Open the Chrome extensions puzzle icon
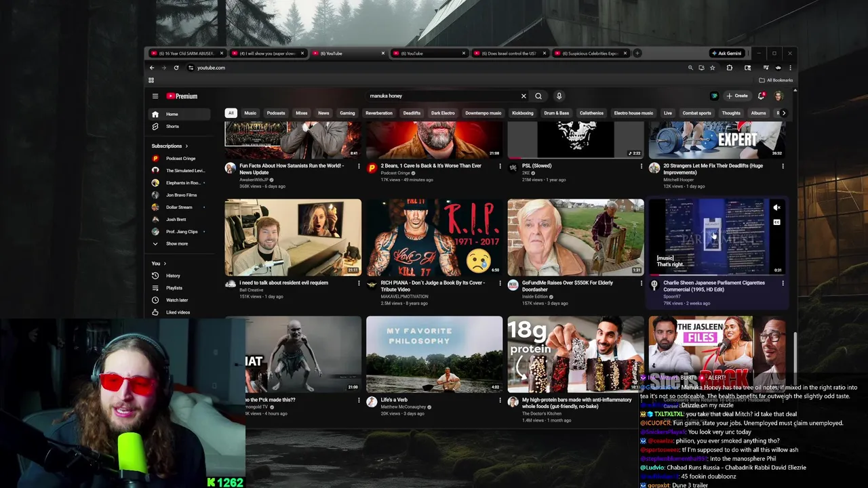Viewport: 868px width, 488px height. point(730,68)
